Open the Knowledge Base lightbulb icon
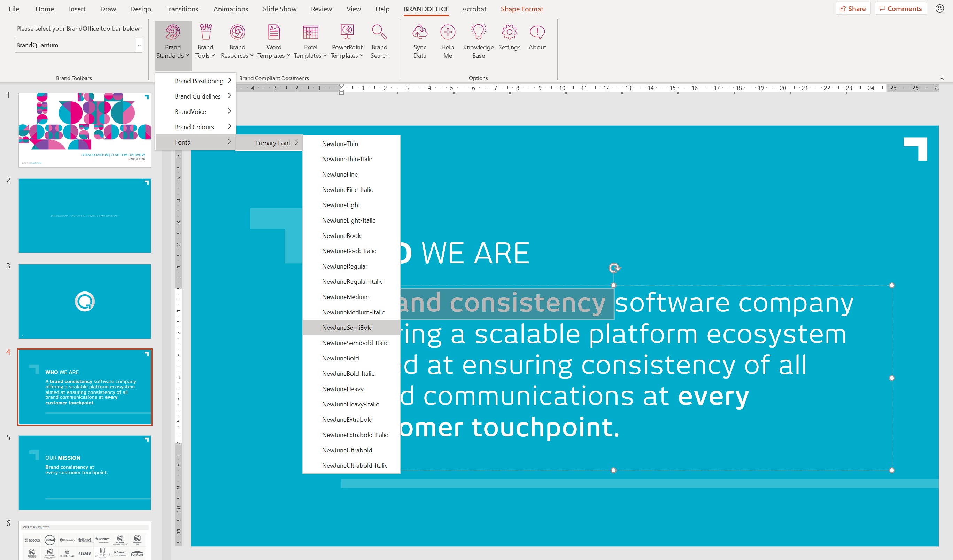The width and height of the screenshot is (953, 560). [478, 32]
